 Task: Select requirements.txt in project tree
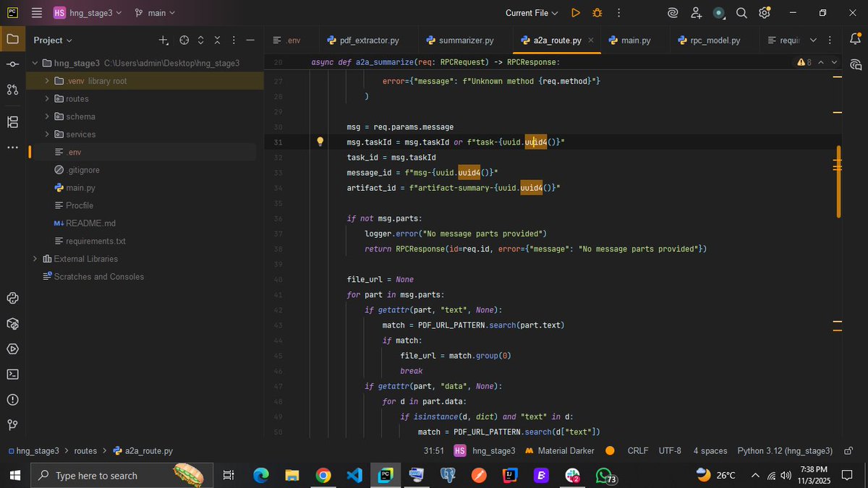90,241
